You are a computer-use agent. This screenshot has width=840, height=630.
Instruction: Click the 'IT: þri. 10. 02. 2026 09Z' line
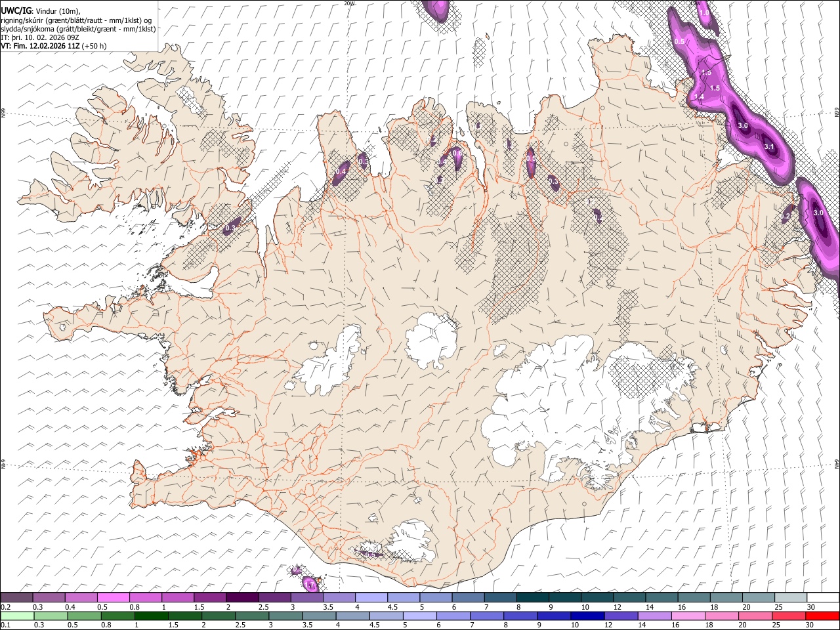40,37
